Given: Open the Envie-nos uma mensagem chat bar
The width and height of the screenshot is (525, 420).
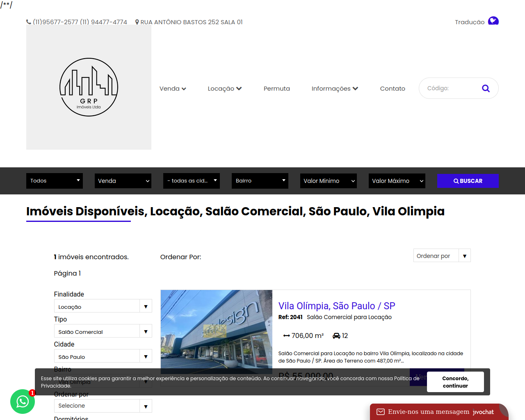Looking at the screenshot, I should click(439, 412).
